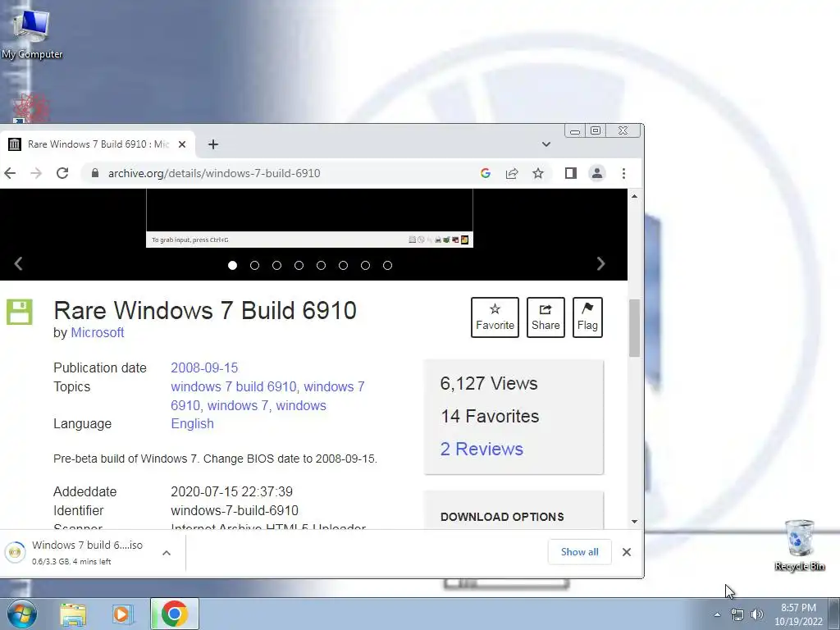Select the fifth carousel dot

[321, 265]
